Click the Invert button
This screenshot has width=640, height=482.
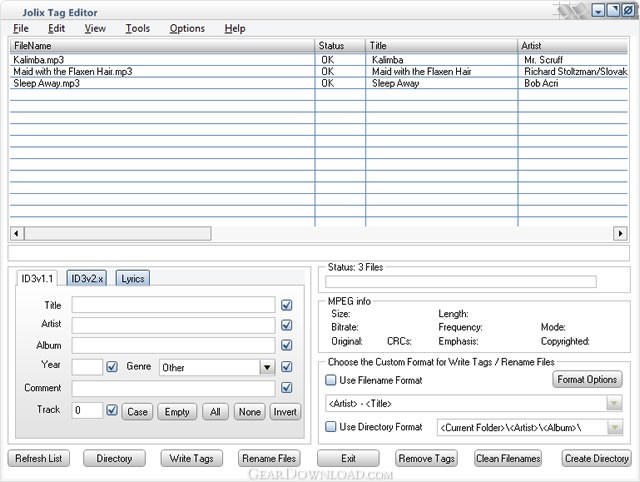tap(285, 412)
